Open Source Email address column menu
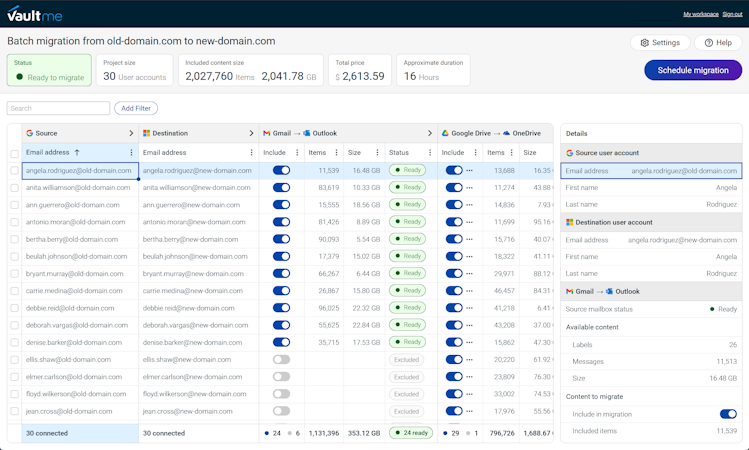Viewport: 749px width, 450px height. tap(131, 152)
